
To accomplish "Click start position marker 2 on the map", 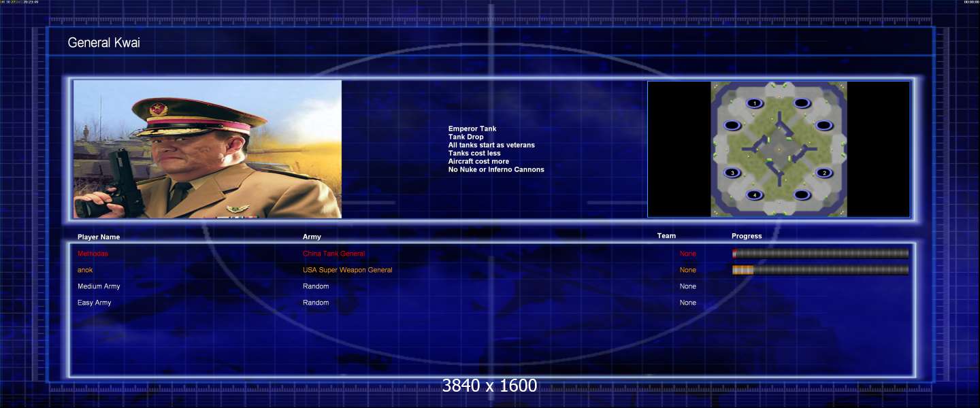I will [x=824, y=173].
